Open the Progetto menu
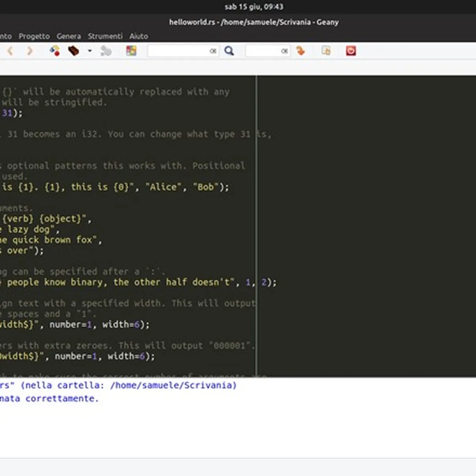 (34, 36)
